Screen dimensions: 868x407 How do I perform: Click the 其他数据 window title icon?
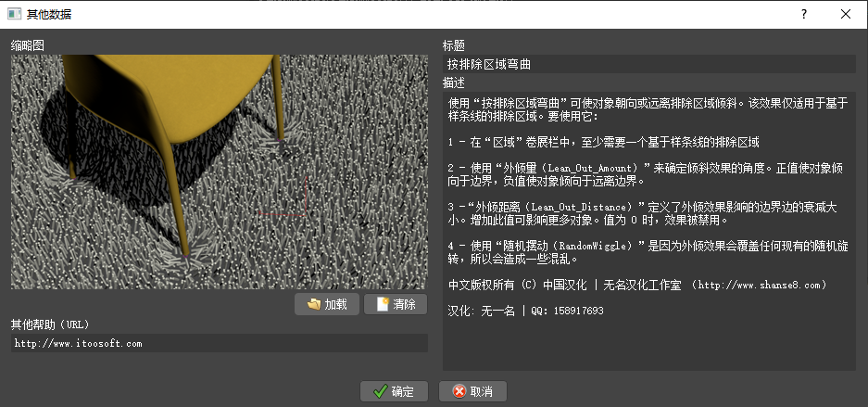(x=14, y=15)
